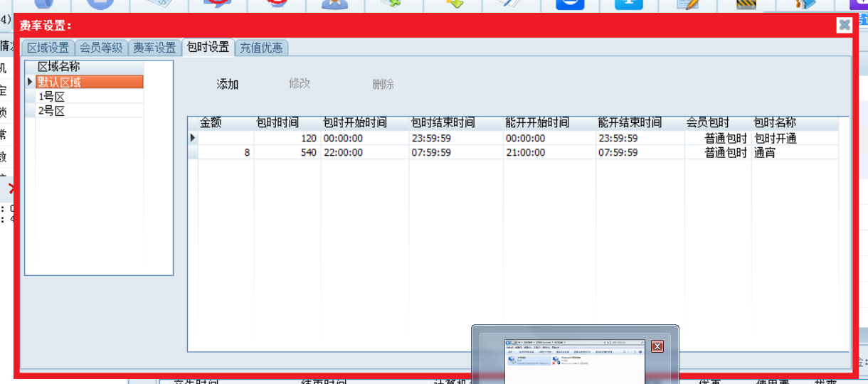Image resolution: width=868 pixels, height=384 pixels.
Task: Switch to the 区域设置 tab
Action: tap(48, 48)
